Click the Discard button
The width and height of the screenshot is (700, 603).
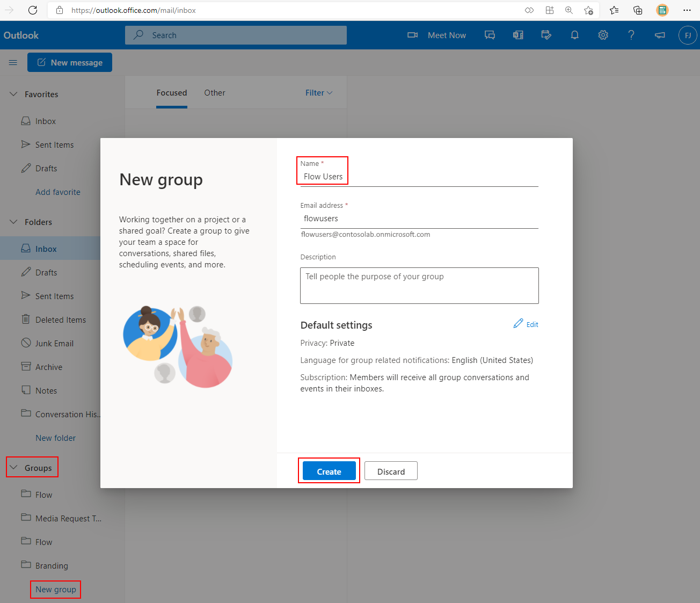(391, 471)
